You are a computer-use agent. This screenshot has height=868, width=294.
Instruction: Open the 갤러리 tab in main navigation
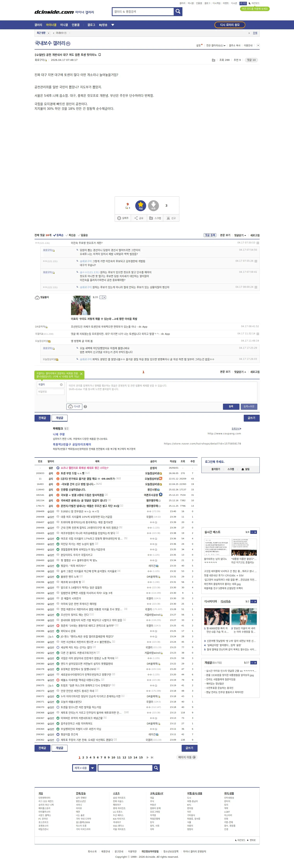[x=38, y=25]
